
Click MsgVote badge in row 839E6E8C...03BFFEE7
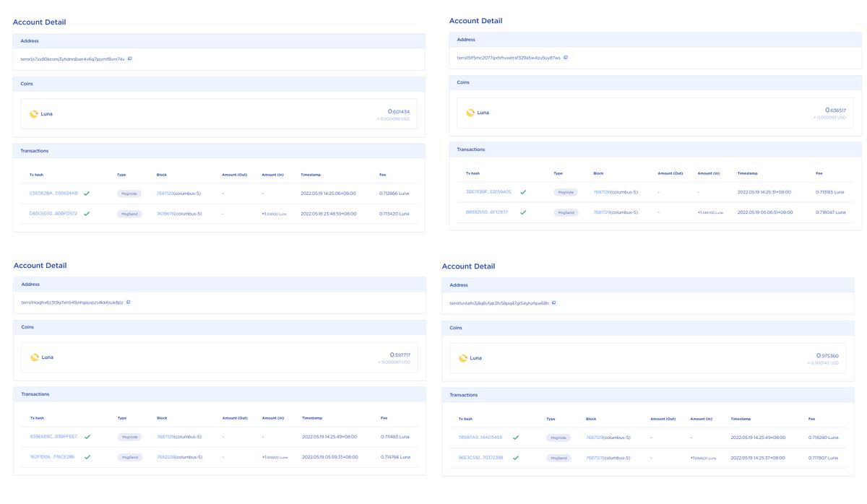pyautogui.click(x=130, y=437)
